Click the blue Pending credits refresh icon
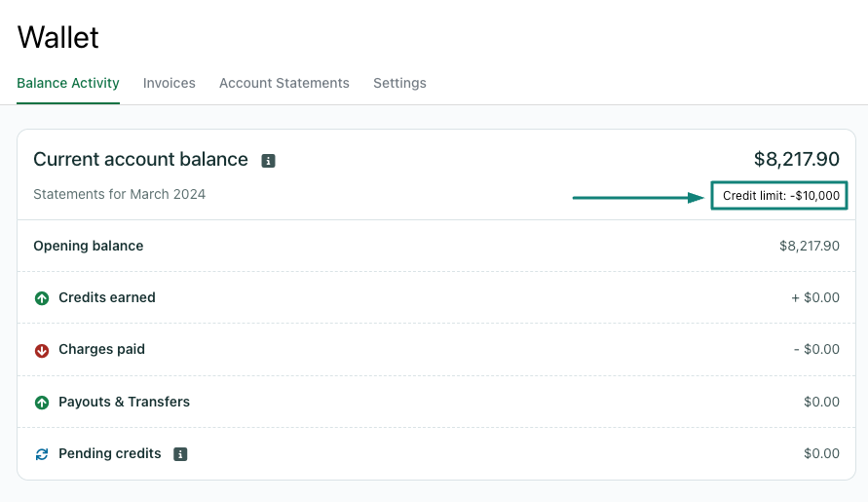The height and width of the screenshot is (502, 868). [x=42, y=454]
